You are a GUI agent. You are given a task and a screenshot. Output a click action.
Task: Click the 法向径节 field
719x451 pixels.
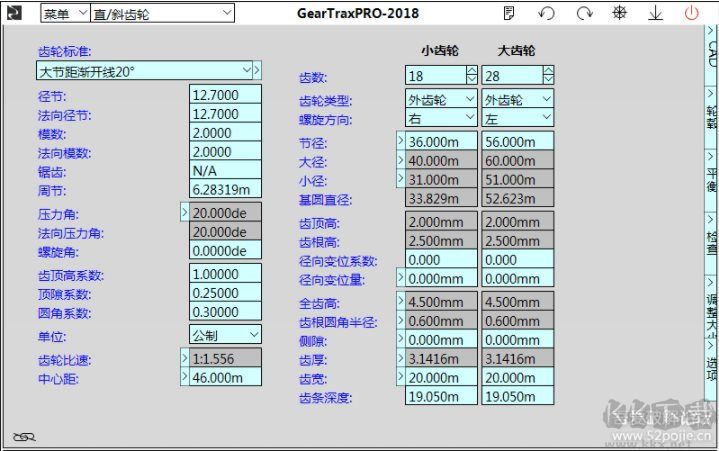point(225,113)
